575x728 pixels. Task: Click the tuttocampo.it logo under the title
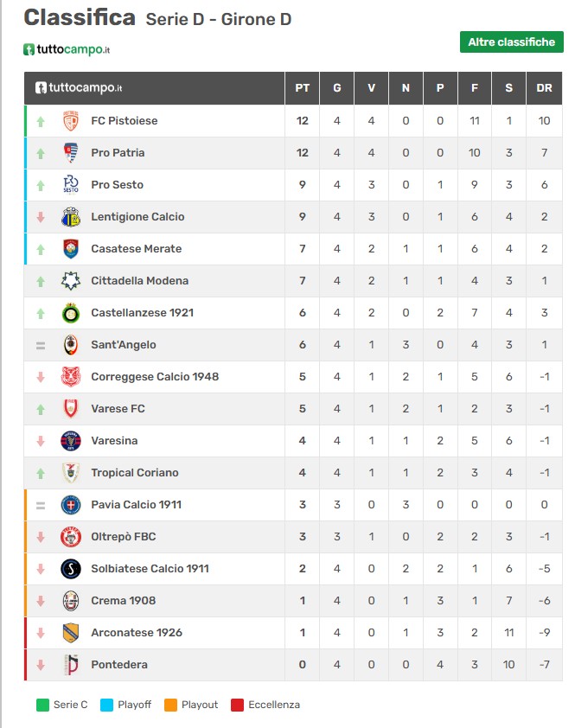click(67, 49)
